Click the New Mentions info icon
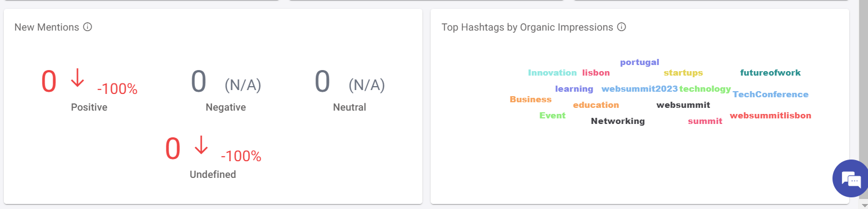This screenshot has height=209, width=868. tap(87, 27)
